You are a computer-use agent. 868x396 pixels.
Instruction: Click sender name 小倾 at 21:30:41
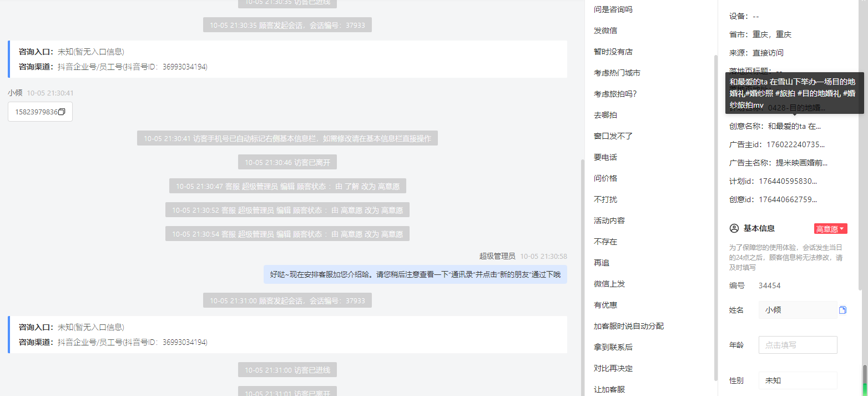[x=15, y=93]
